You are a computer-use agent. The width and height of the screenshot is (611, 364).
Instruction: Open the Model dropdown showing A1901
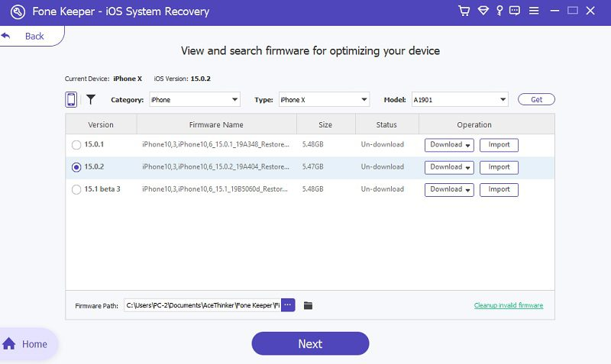(x=460, y=100)
